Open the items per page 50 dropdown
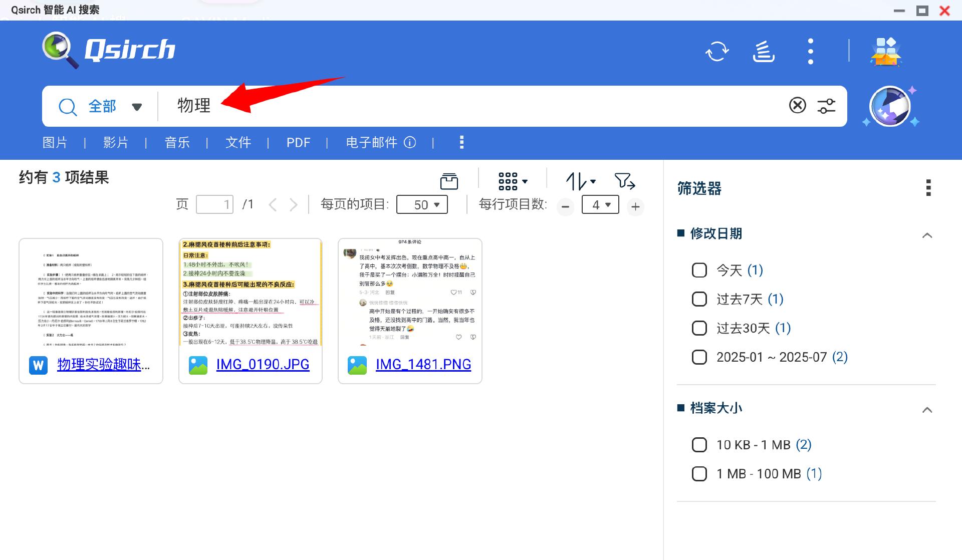The image size is (962, 560). tap(422, 205)
